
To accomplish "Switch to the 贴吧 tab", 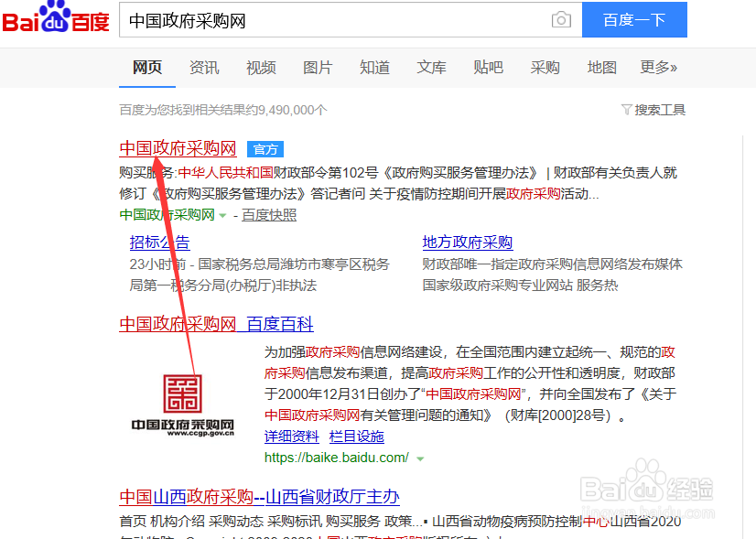I will click(x=489, y=68).
